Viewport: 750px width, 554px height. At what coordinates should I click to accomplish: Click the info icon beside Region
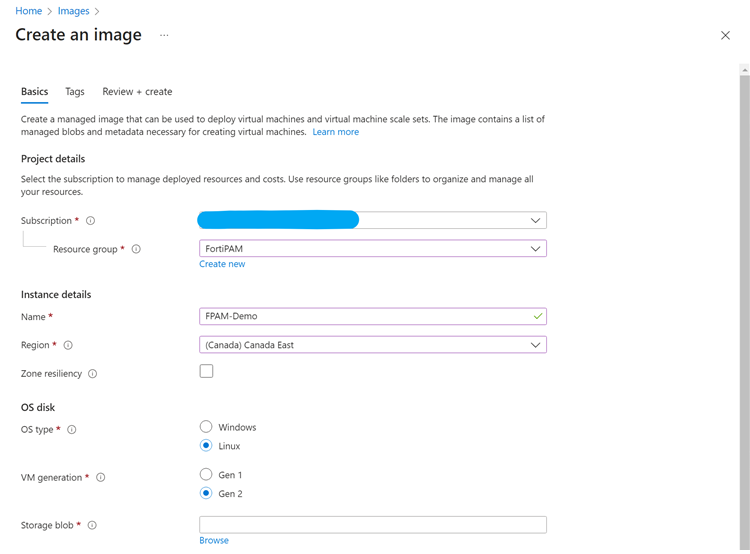coord(68,345)
